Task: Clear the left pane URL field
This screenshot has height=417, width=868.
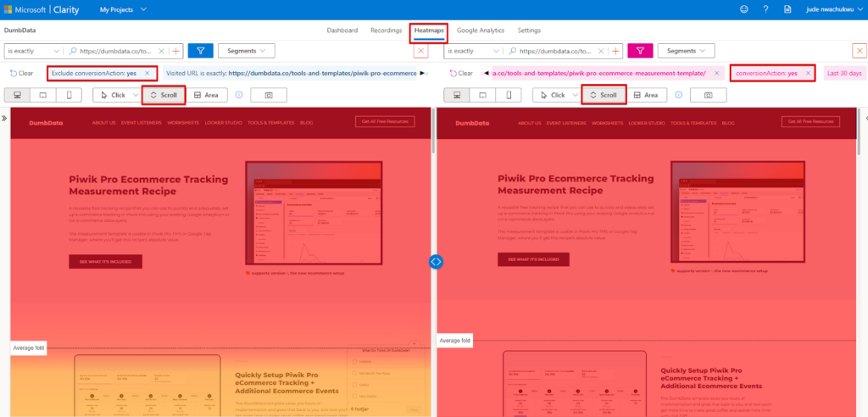Action: pyautogui.click(x=161, y=51)
